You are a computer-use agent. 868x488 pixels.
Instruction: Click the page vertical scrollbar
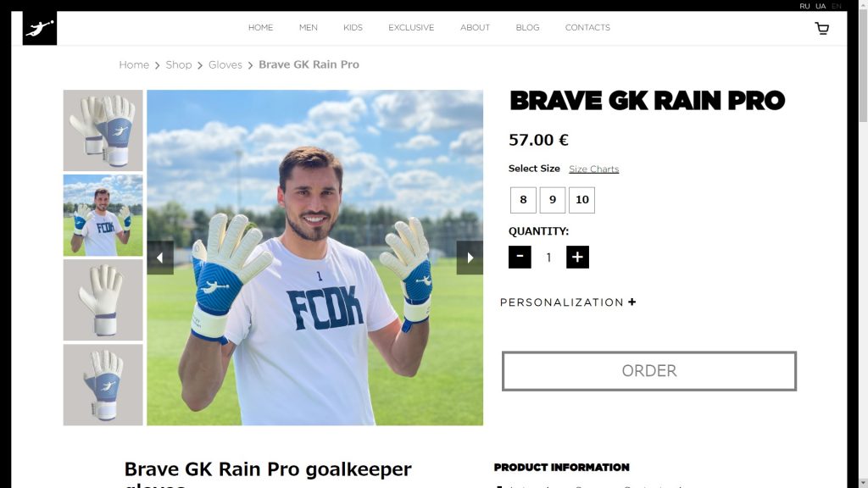862,244
